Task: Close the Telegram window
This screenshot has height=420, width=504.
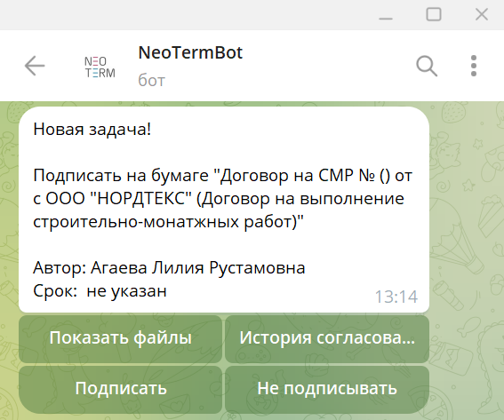Action: [x=481, y=15]
